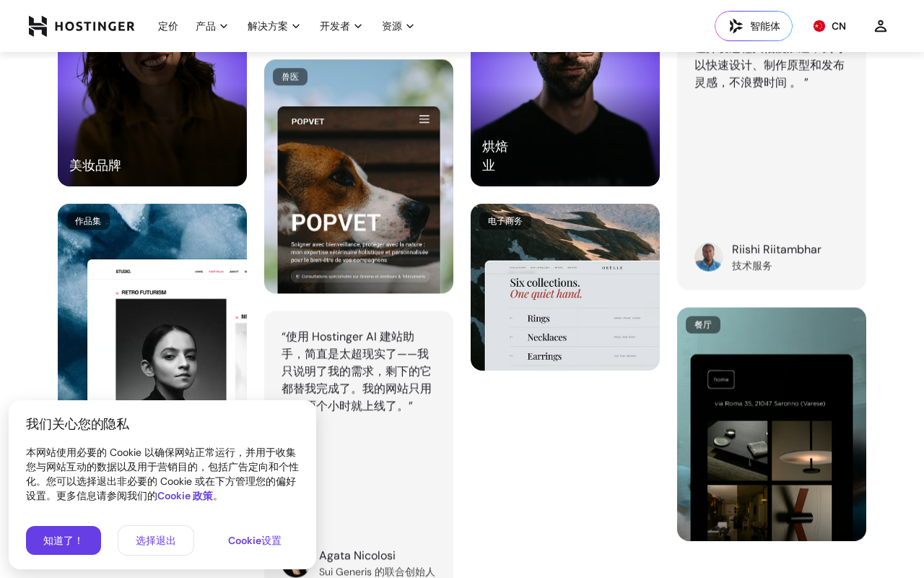Open the 餐厅 restaurant template thumbnail
The width and height of the screenshot is (924, 578).
(772, 424)
